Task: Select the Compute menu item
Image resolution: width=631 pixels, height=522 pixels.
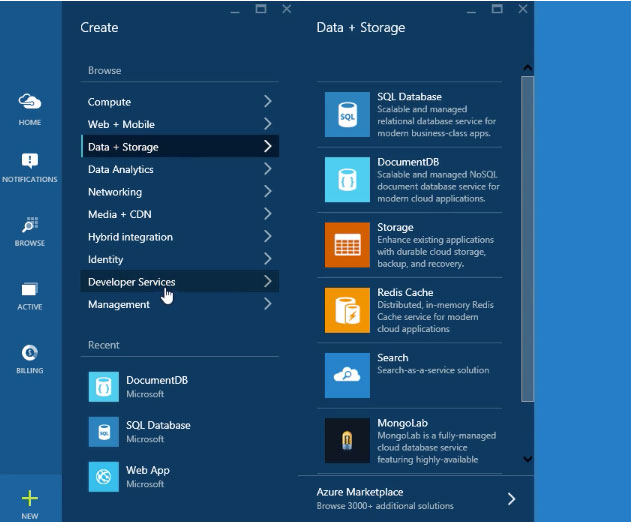Action: point(179,101)
